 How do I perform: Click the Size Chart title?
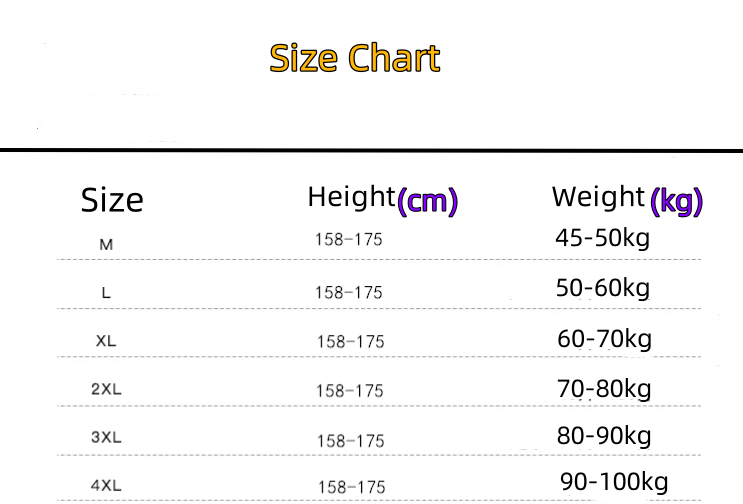355,59
